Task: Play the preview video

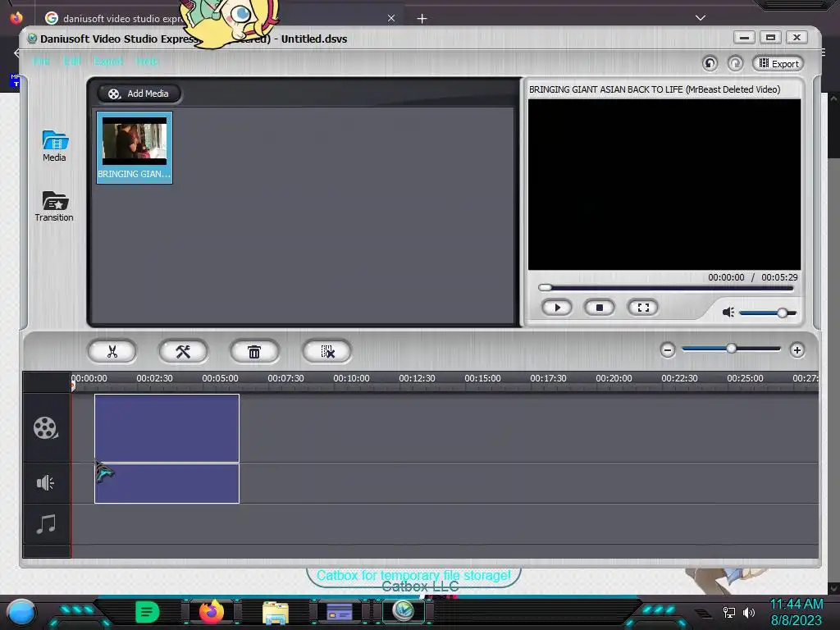Action: (557, 308)
